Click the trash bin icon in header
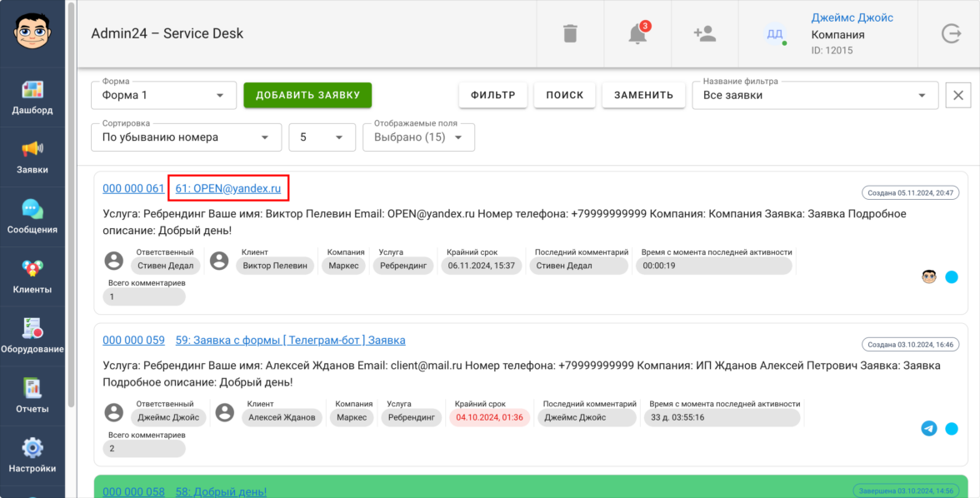This screenshot has height=498, width=980. [x=570, y=34]
